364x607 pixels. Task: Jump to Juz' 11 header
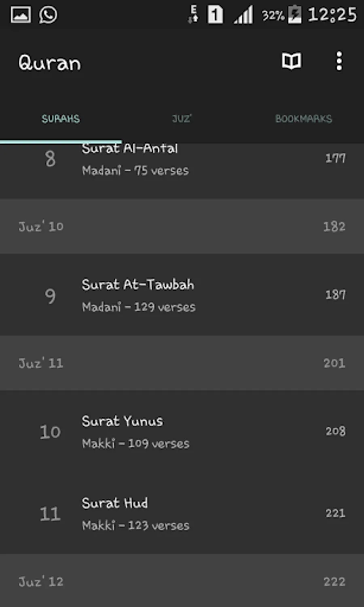(x=182, y=363)
